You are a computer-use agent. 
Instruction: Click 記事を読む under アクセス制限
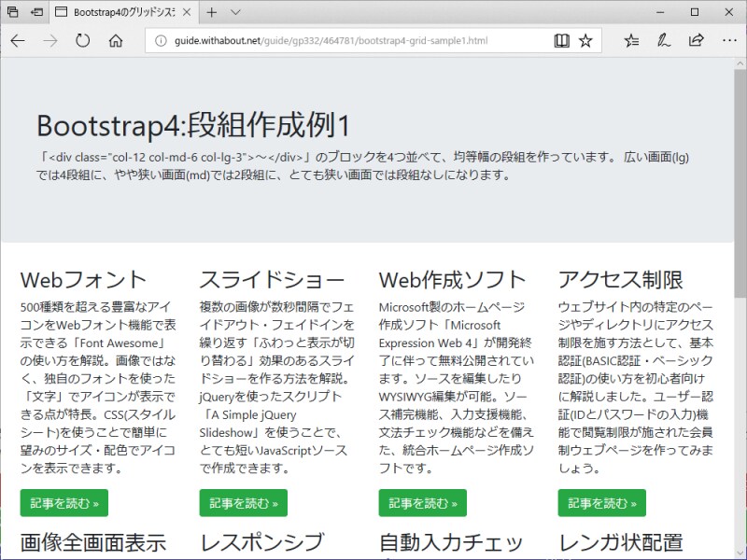click(601, 502)
